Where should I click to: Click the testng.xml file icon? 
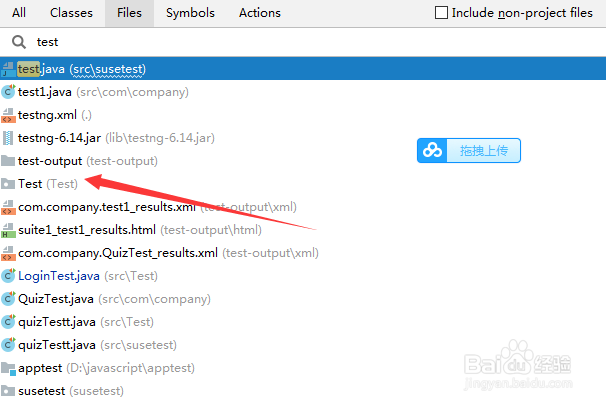click(x=8, y=115)
